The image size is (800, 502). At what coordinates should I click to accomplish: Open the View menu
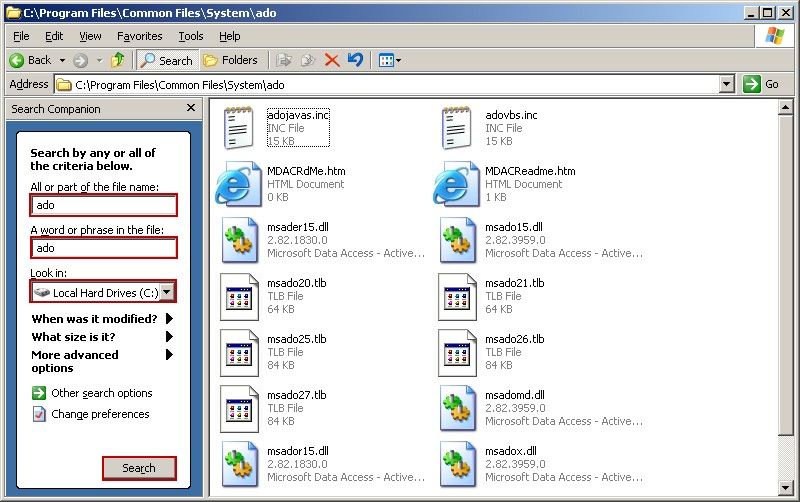click(90, 36)
